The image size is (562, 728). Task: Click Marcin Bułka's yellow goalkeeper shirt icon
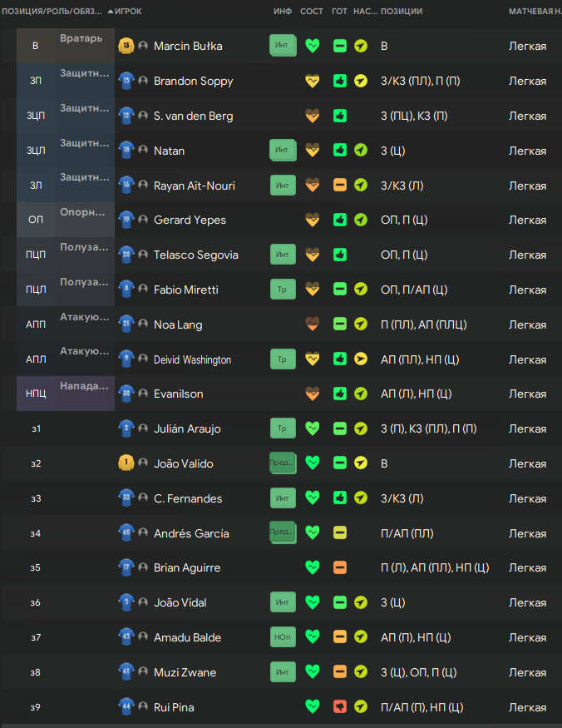[126, 46]
